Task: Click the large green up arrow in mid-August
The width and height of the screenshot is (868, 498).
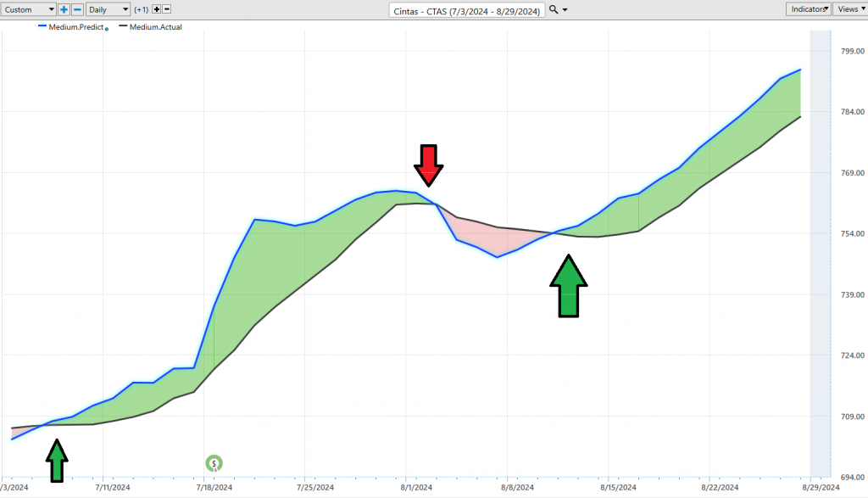Action: (569, 287)
